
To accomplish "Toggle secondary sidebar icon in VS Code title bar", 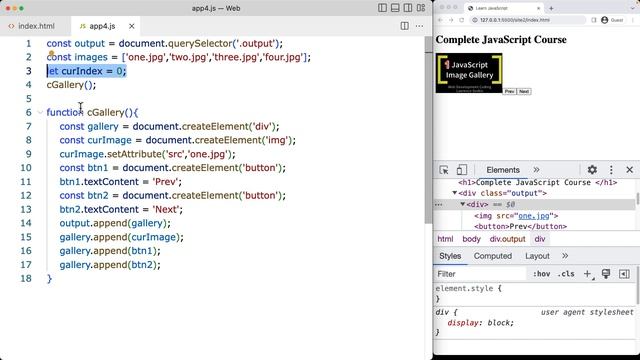I will coord(408,8).
